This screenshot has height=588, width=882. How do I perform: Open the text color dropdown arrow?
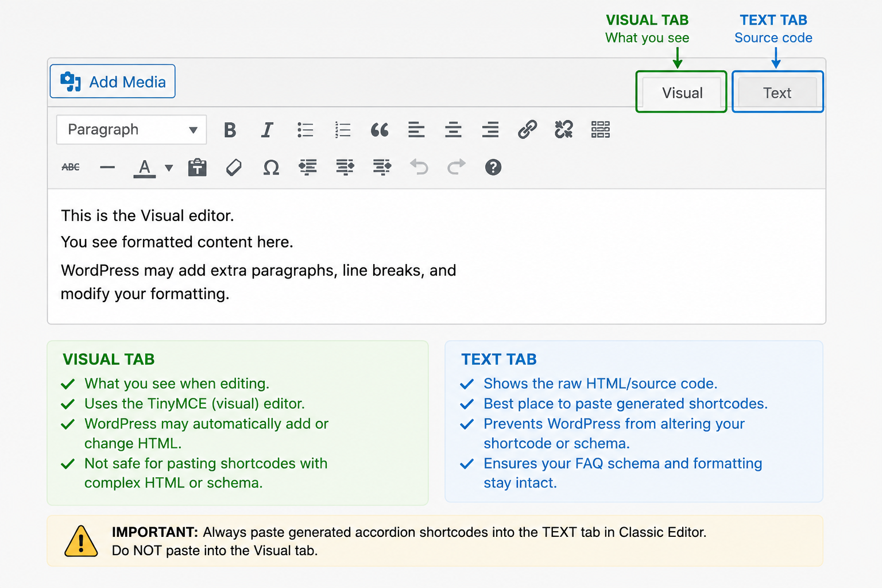click(169, 168)
